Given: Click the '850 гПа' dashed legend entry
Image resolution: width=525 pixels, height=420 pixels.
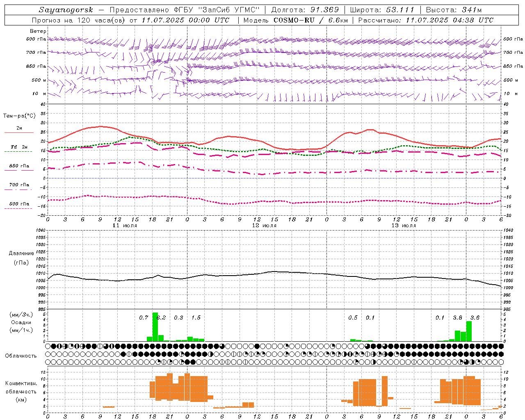Looking at the screenshot, I should (x=19, y=166).
